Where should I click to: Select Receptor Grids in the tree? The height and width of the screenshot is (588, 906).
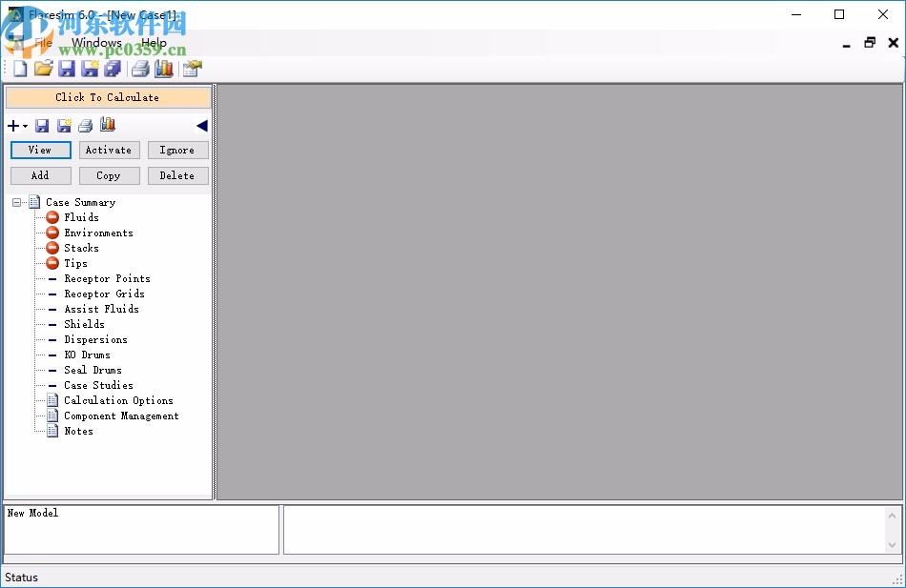click(x=104, y=294)
